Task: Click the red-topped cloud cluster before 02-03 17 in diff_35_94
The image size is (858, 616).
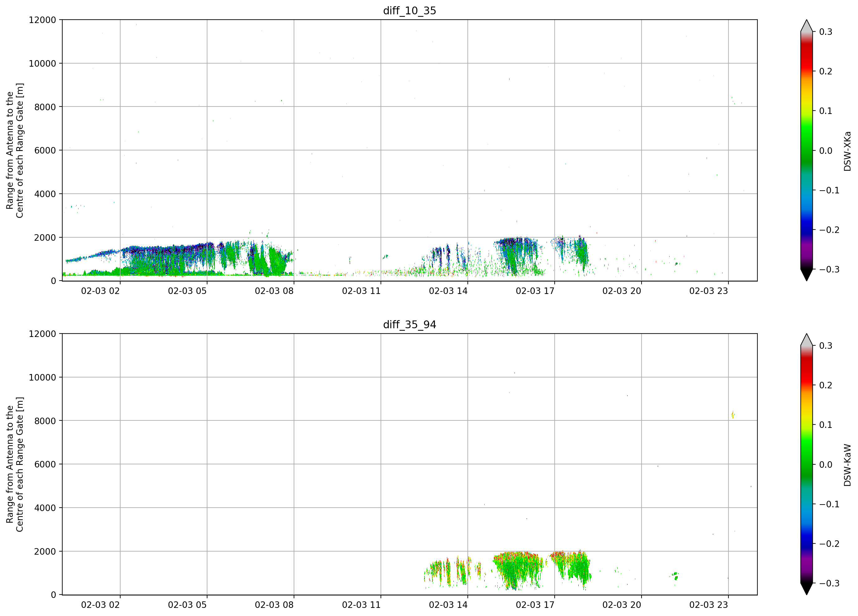Action: 518,570
